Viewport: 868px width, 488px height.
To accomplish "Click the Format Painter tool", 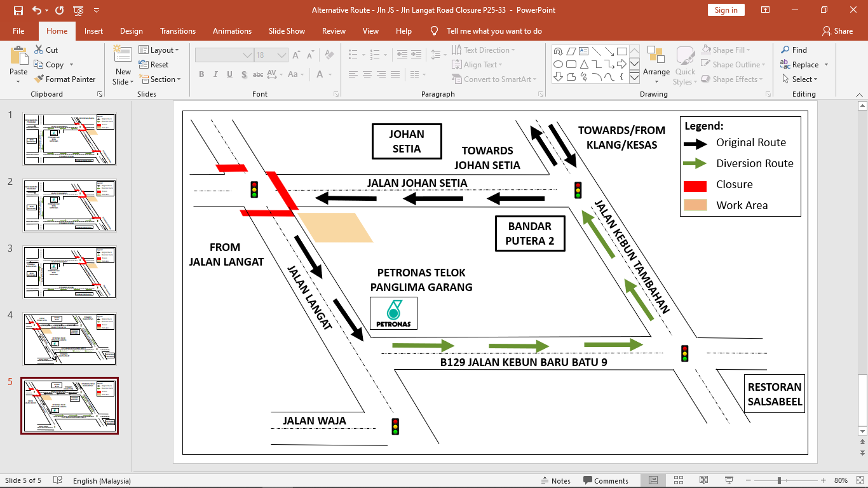I will (x=64, y=79).
